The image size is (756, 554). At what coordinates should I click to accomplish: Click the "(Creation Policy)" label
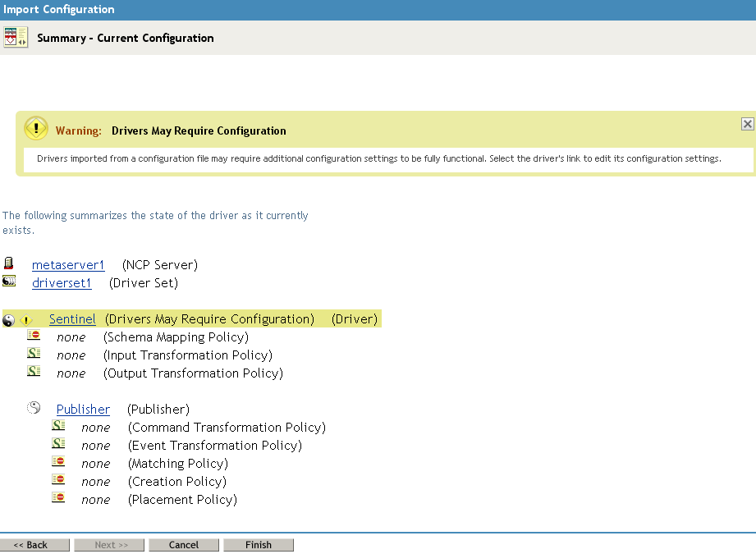pos(177,482)
